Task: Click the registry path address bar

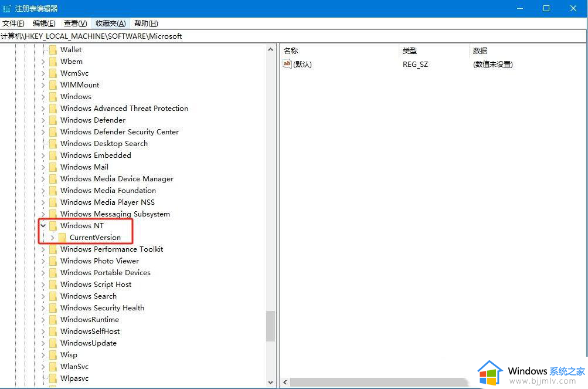Action: [x=294, y=36]
